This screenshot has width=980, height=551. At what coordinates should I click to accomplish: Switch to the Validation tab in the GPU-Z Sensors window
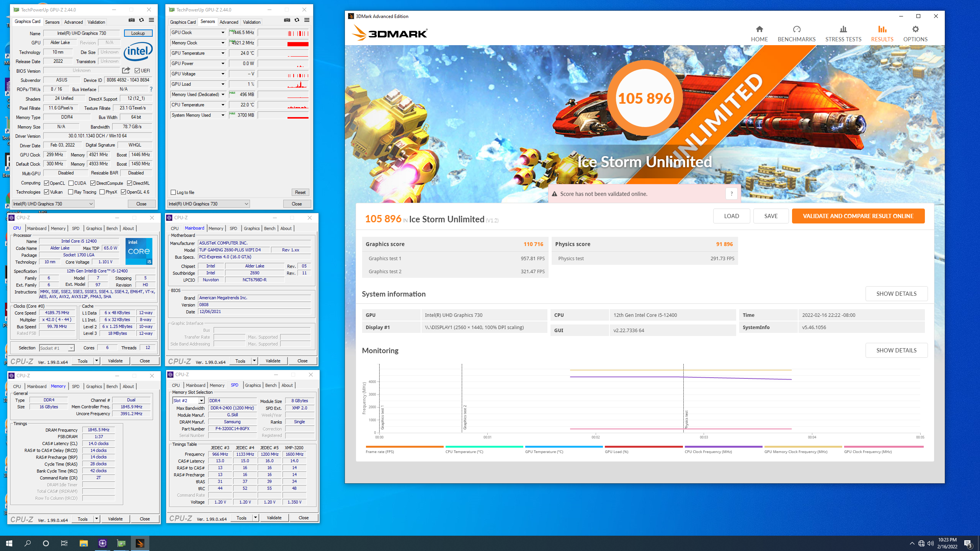pos(252,22)
